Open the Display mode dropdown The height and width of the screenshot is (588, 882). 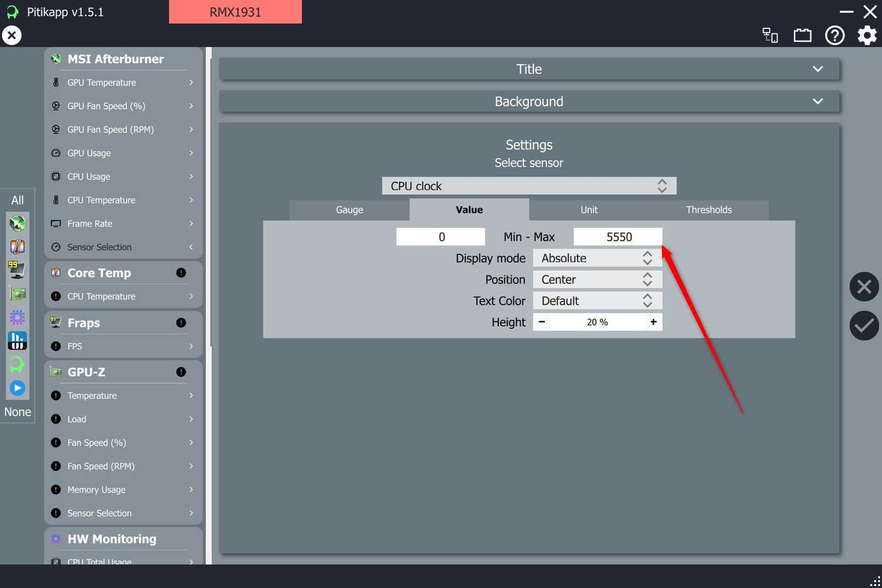(597, 258)
